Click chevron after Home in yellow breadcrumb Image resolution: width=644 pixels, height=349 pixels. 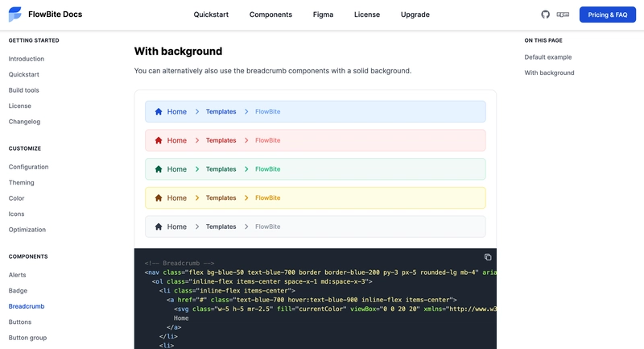(x=197, y=197)
